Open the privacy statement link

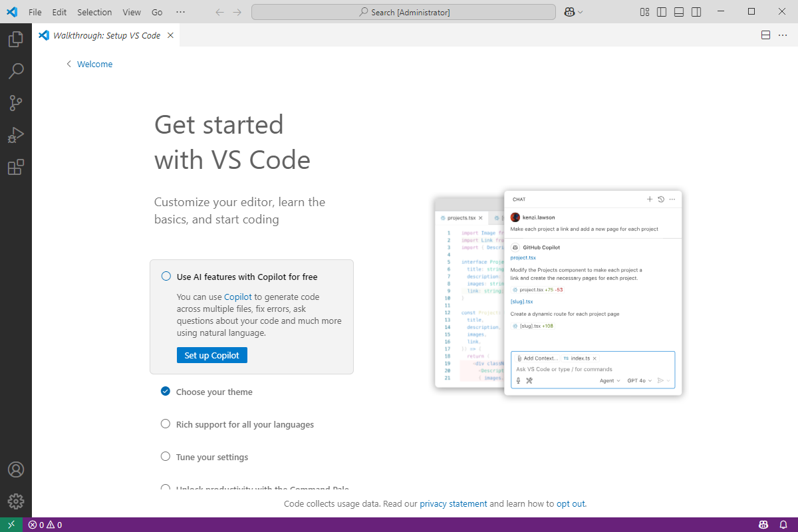(x=454, y=504)
